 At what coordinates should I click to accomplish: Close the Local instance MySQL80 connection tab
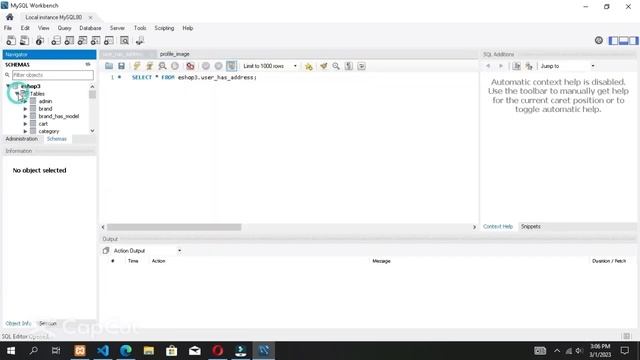(x=90, y=17)
